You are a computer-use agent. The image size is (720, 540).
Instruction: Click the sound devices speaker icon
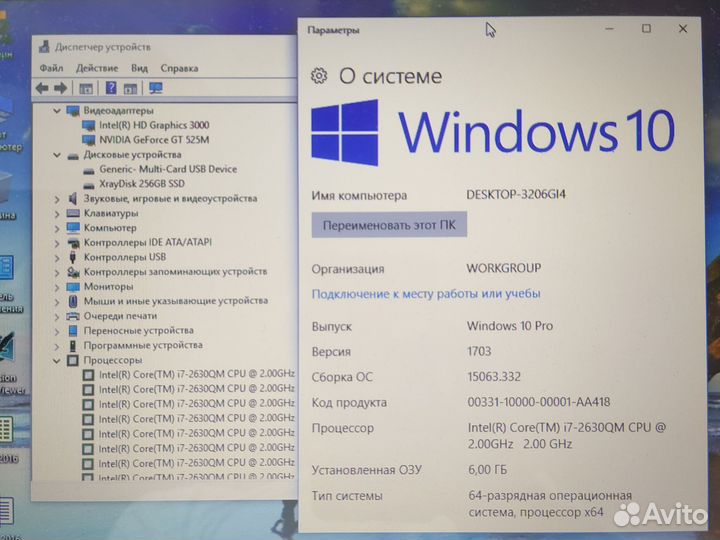point(73,199)
